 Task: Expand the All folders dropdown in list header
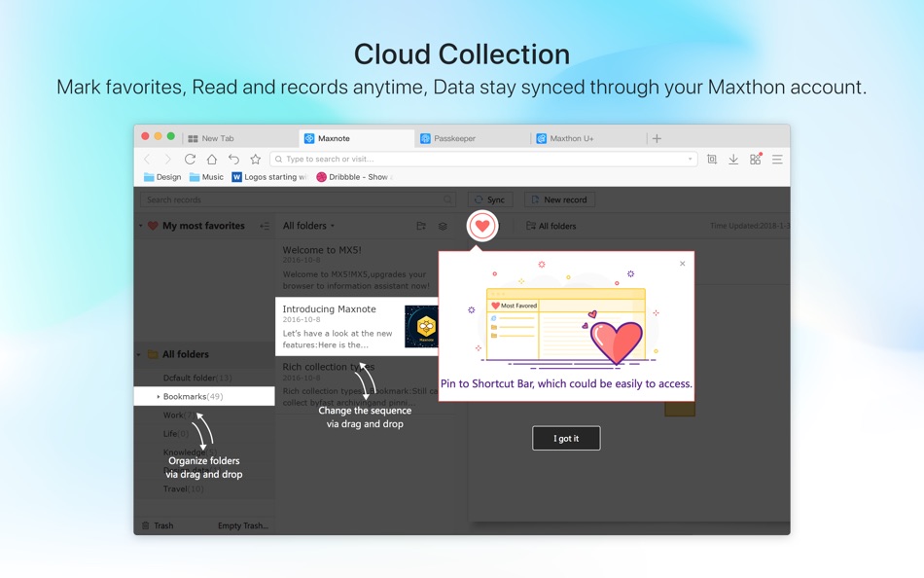point(308,226)
